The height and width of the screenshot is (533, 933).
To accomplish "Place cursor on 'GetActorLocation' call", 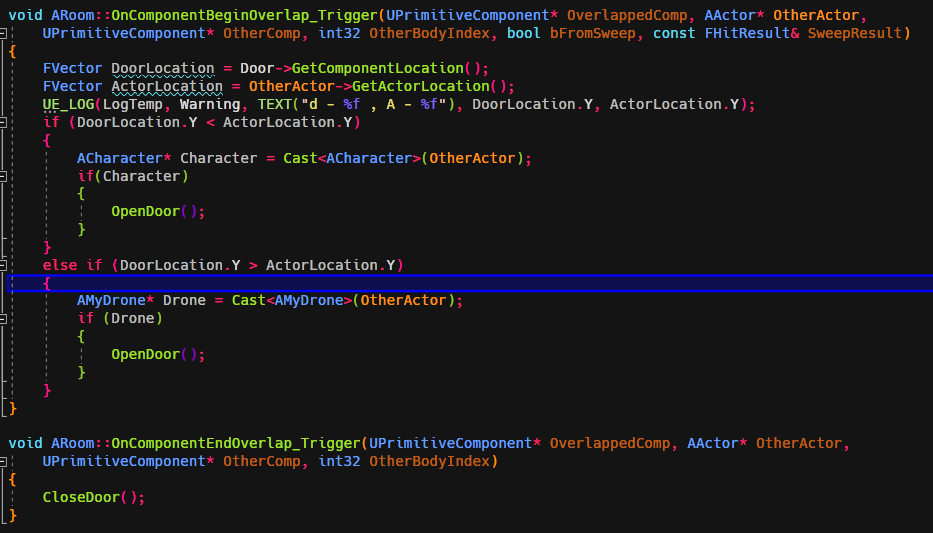I will tap(421, 86).
